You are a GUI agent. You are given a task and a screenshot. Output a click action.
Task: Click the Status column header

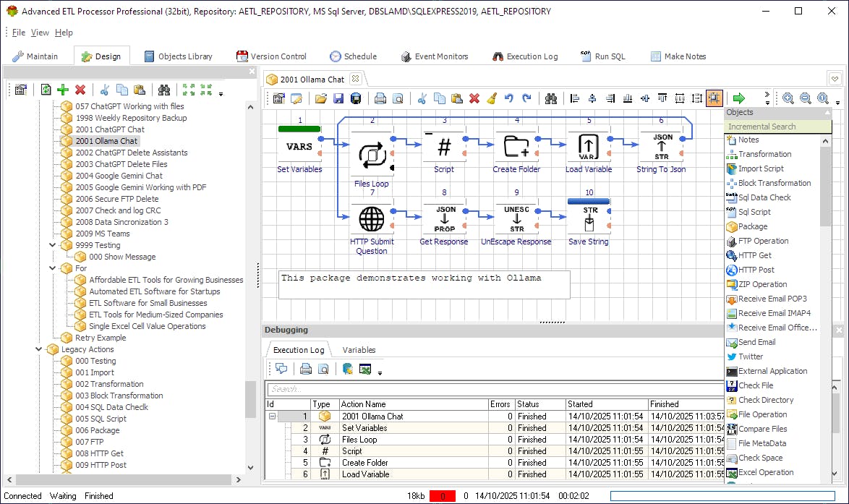pyautogui.click(x=539, y=404)
